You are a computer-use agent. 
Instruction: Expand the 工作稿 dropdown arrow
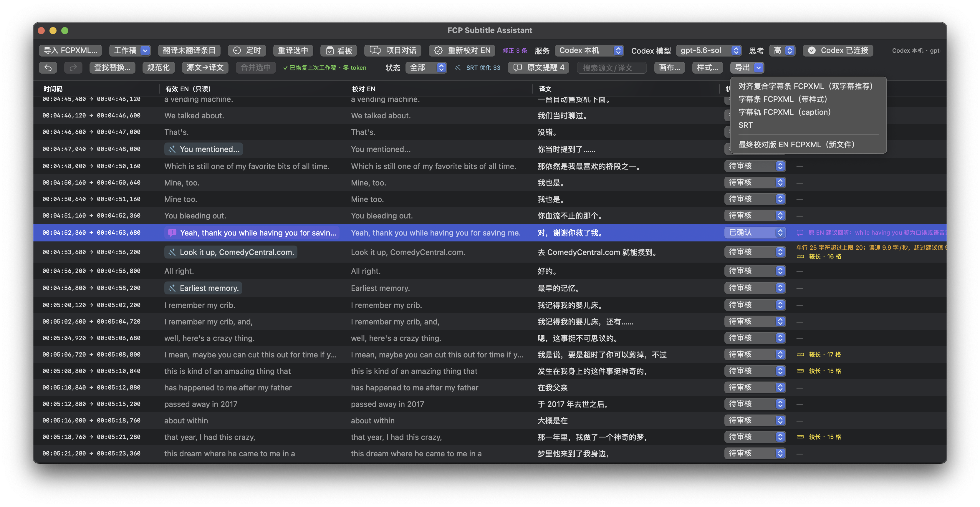tap(145, 51)
